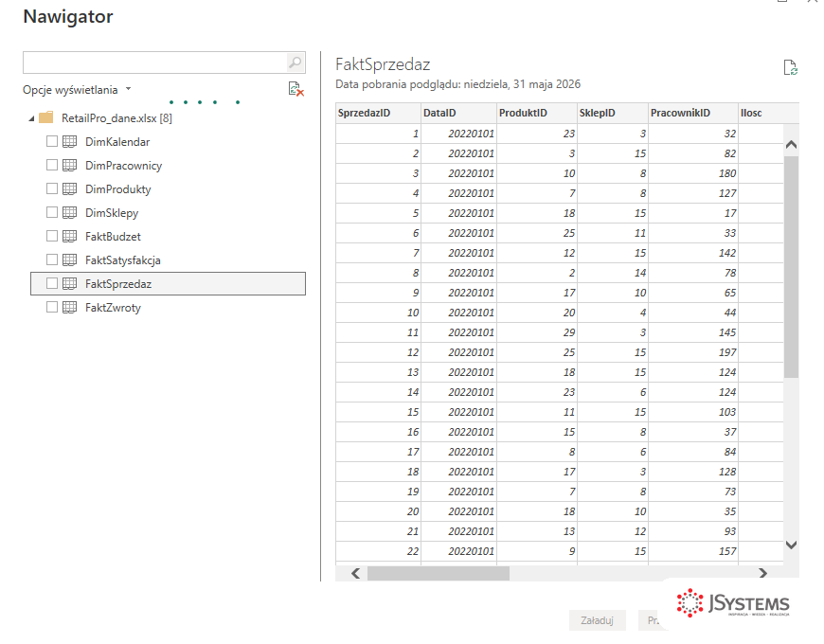Image resolution: width=824 pixels, height=644 pixels.
Task: Tick the DimProdukty checkbox
Action: (51, 188)
